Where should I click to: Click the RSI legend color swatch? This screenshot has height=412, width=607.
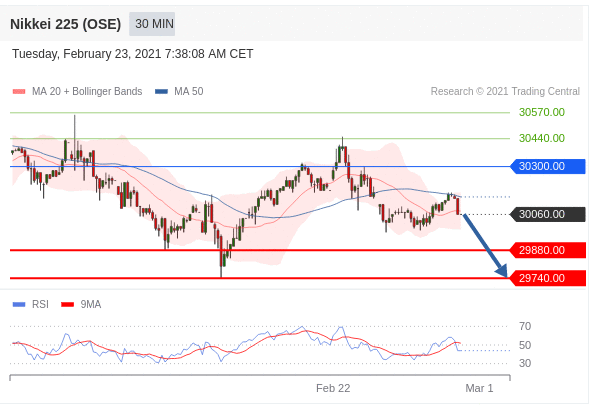[19, 305]
